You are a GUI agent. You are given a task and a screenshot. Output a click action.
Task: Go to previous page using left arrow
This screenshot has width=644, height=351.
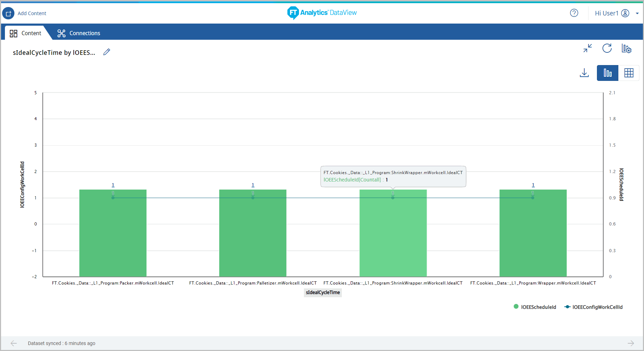(x=14, y=343)
